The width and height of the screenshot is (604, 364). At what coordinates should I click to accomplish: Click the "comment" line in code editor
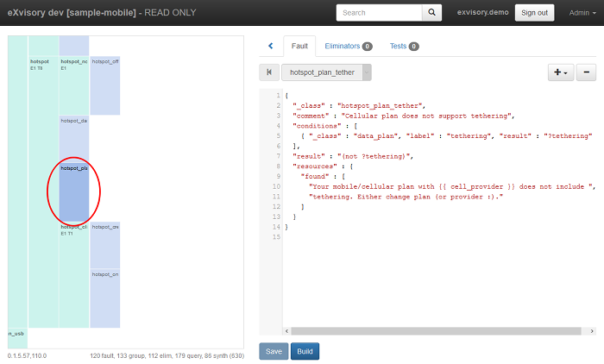pos(403,116)
